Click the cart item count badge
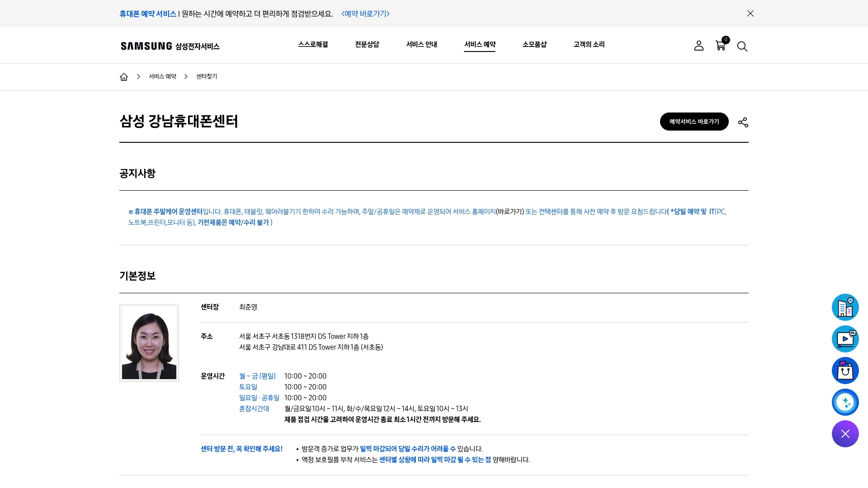The height and width of the screenshot is (488, 868). pos(726,40)
